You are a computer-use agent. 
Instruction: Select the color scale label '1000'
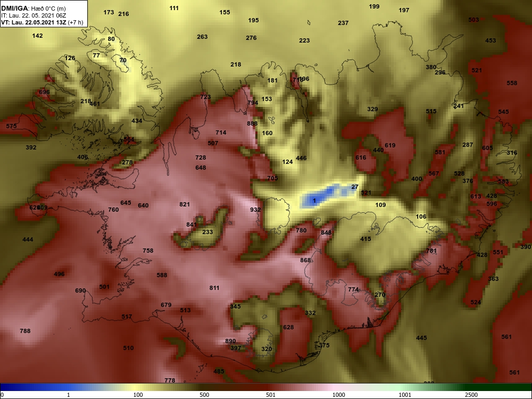338,395
